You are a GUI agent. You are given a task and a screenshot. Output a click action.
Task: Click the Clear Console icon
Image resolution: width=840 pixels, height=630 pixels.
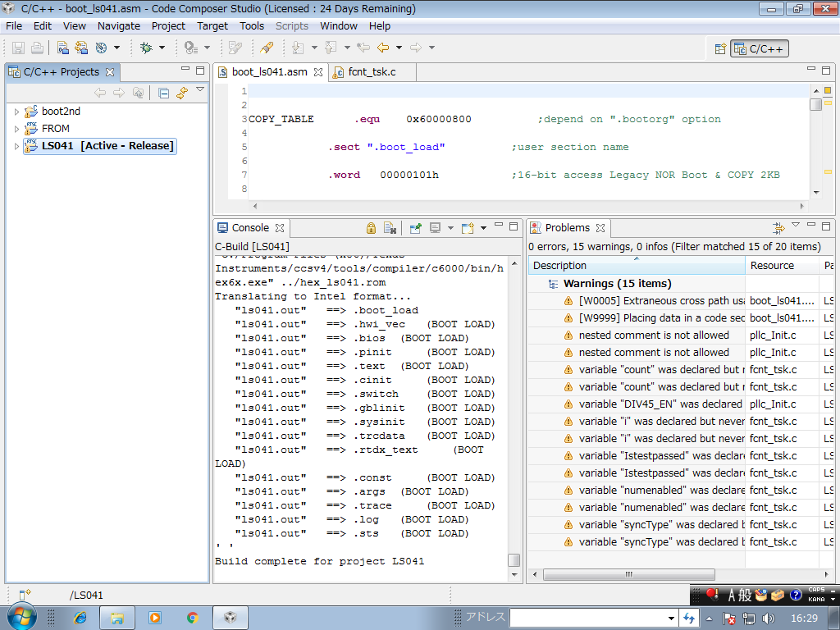(x=390, y=228)
